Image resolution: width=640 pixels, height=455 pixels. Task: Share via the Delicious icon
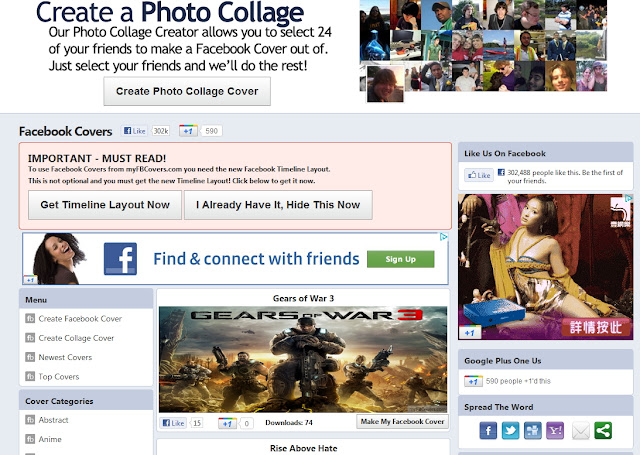(533, 431)
